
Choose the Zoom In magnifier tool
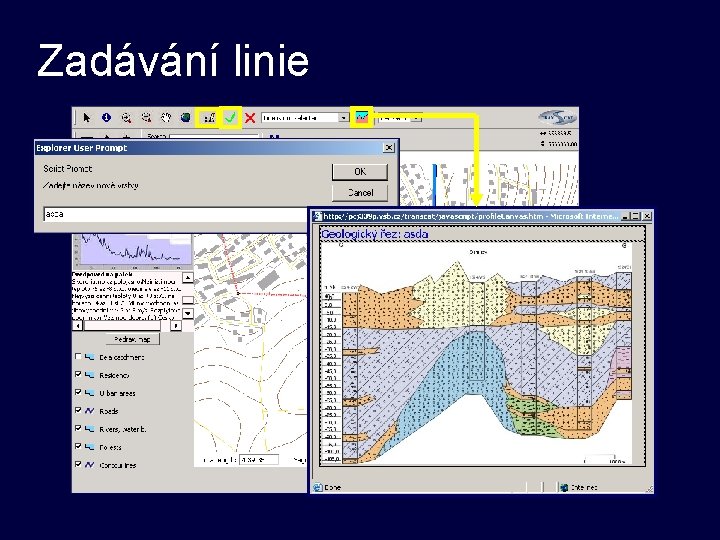pyautogui.click(x=126, y=118)
